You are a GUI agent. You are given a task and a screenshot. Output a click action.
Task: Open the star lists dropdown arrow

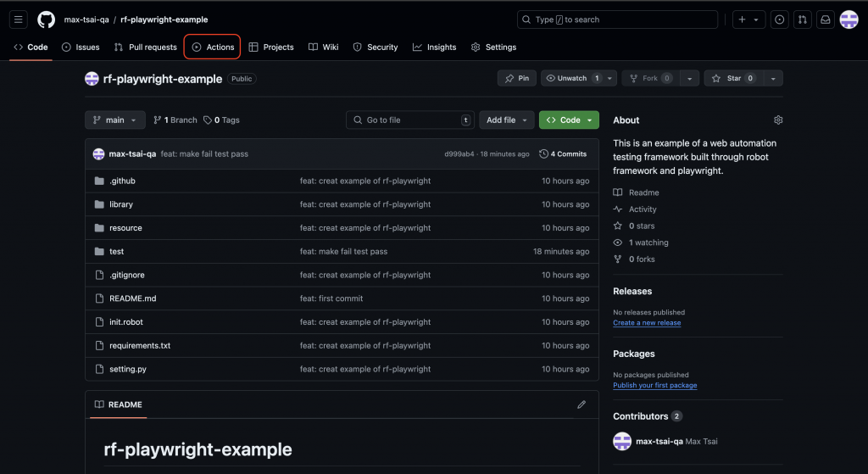point(773,78)
